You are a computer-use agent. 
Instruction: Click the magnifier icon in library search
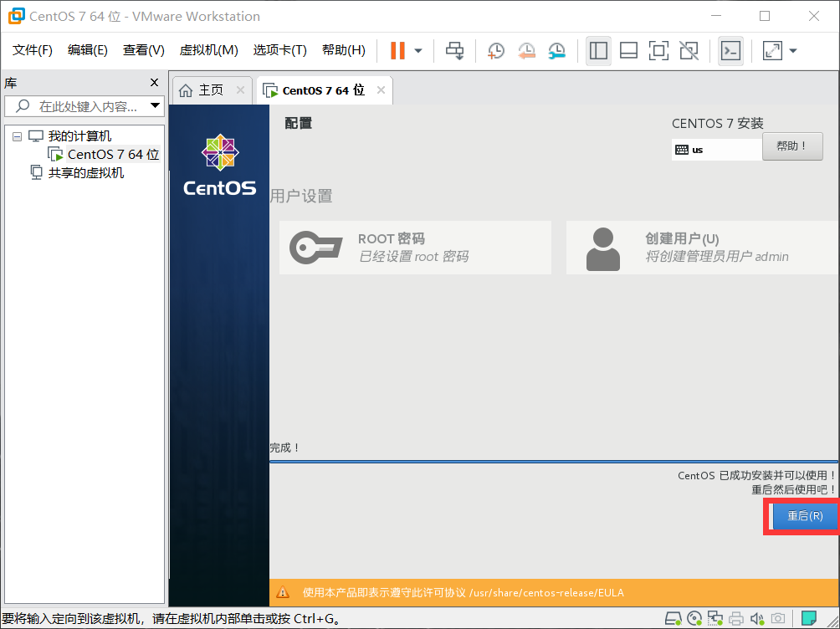23,106
